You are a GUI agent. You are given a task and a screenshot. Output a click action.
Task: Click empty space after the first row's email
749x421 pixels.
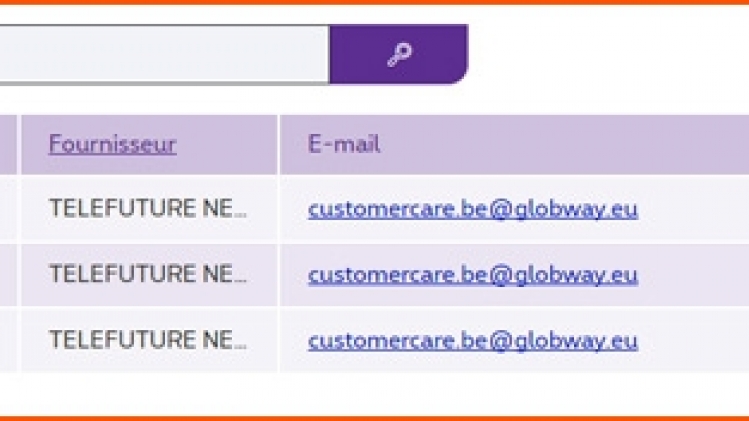coord(693,208)
